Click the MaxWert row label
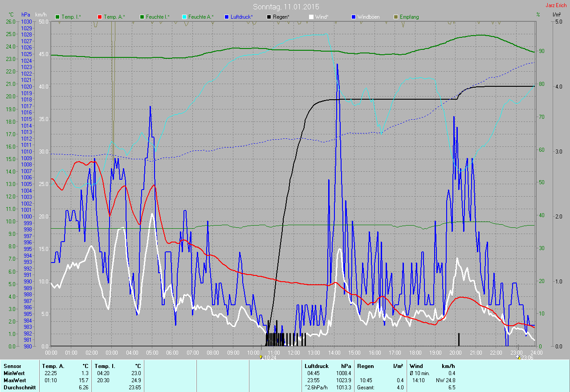This screenshot has width=570, height=392. coord(14,380)
